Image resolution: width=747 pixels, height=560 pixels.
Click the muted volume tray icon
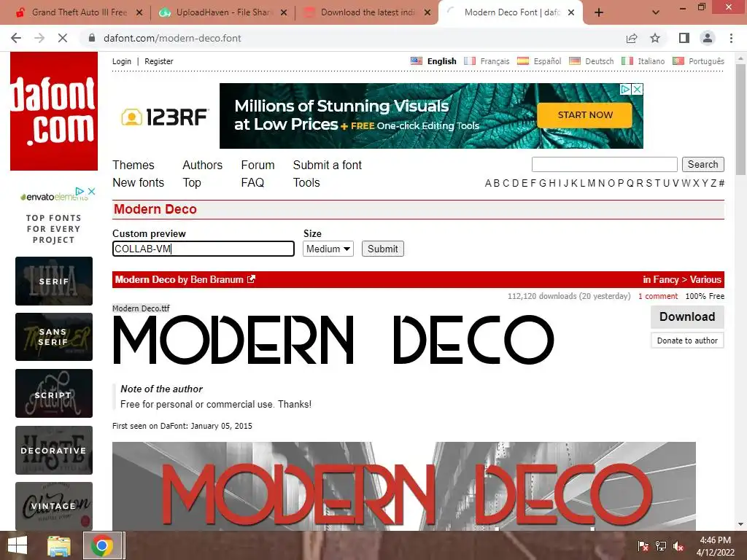coord(678,546)
